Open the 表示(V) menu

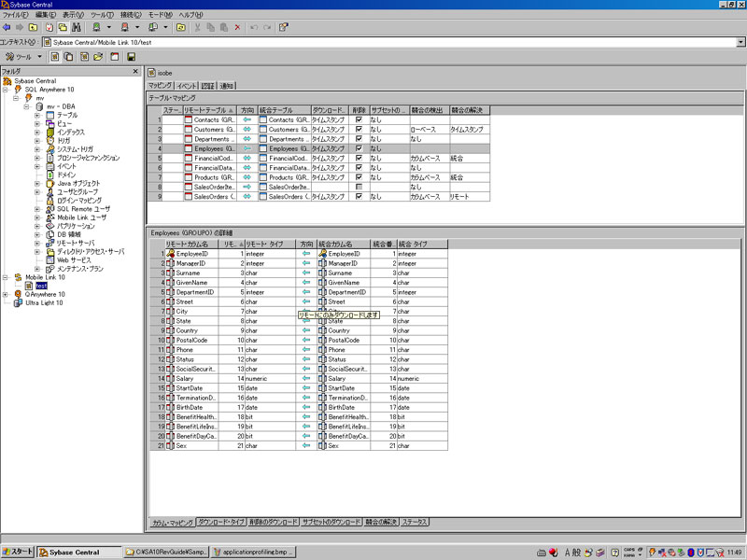(74, 15)
